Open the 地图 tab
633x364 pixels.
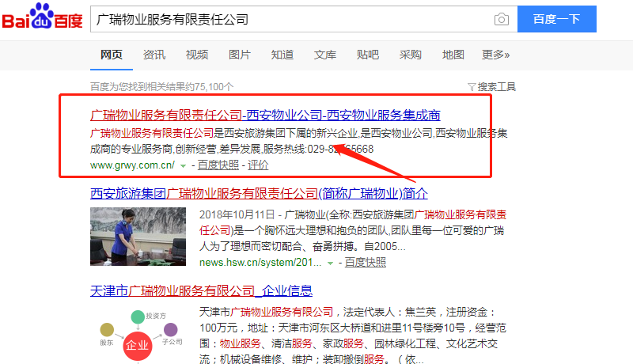click(x=453, y=55)
